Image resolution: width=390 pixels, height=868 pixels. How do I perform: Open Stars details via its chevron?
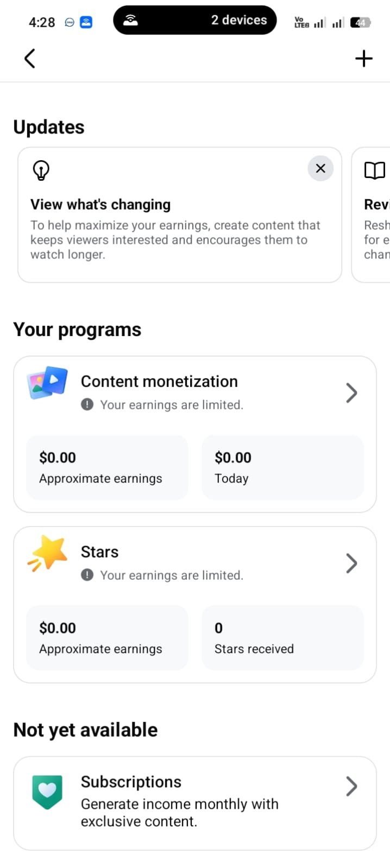pyautogui.click(x=351, y=563)
